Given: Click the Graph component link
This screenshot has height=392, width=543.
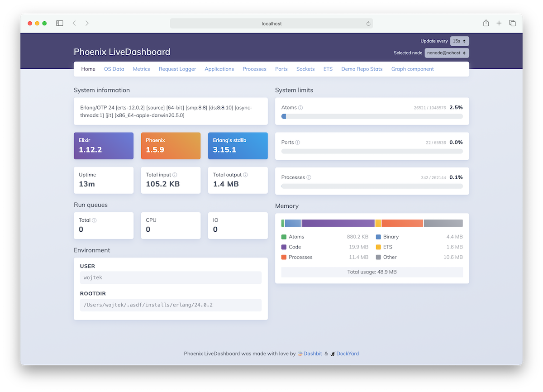Looking at the screenshot, I should 412,69.
